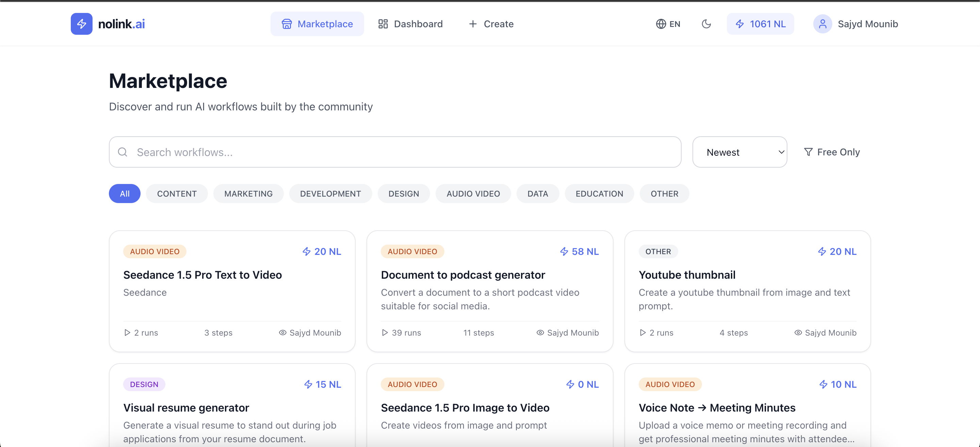This screenshot has height=447, width=980.
Task: Expand the Newest sort dropdown
Action: click(739, 152)
